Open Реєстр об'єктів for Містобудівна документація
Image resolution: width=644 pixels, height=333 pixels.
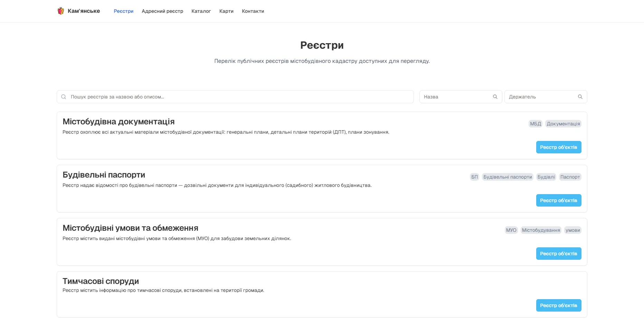[x=559, y=147]
